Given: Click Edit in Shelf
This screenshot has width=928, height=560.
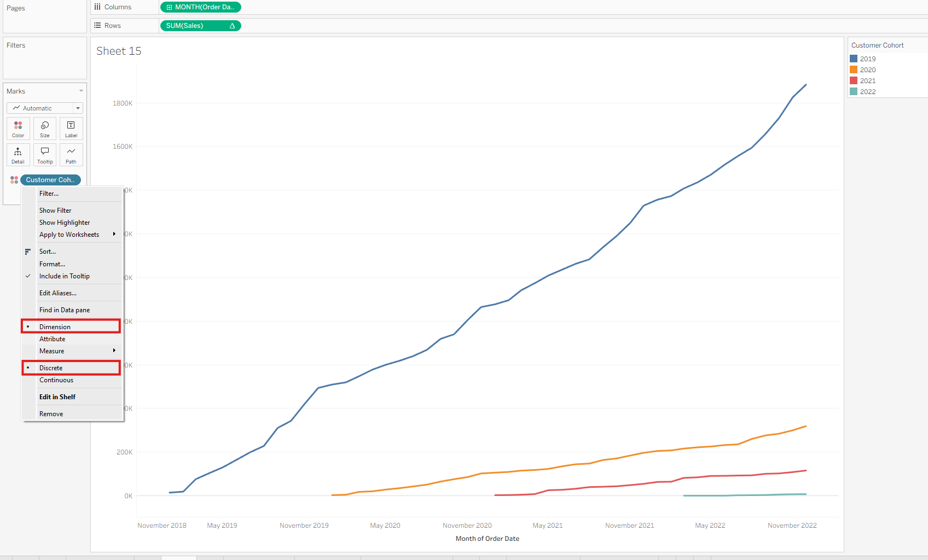Looking at the screenshot, I should tap(57, 397).
